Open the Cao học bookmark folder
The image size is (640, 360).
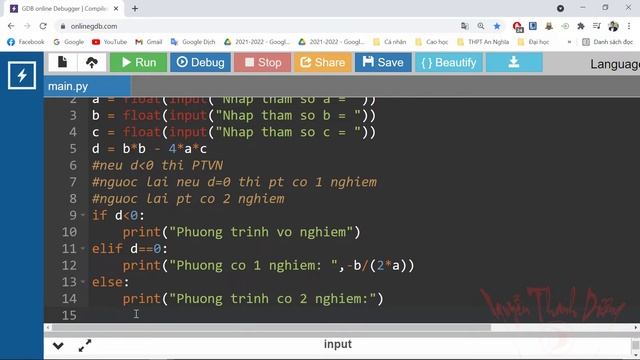tap(432, 42)
